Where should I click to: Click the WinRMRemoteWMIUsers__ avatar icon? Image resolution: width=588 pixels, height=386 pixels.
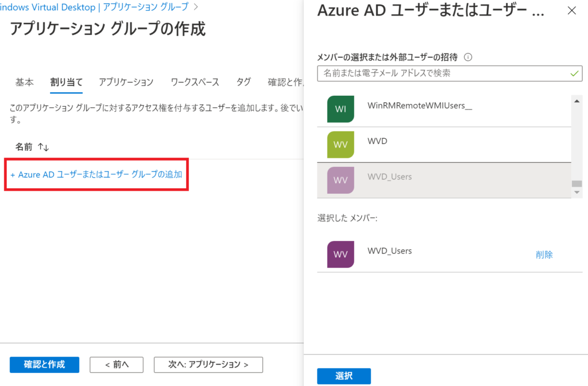341,109
